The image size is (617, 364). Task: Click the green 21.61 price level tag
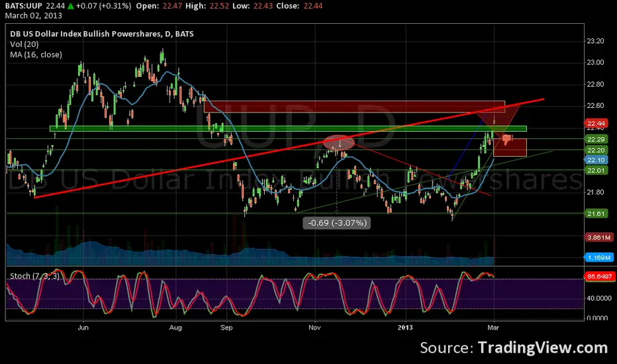596,214
